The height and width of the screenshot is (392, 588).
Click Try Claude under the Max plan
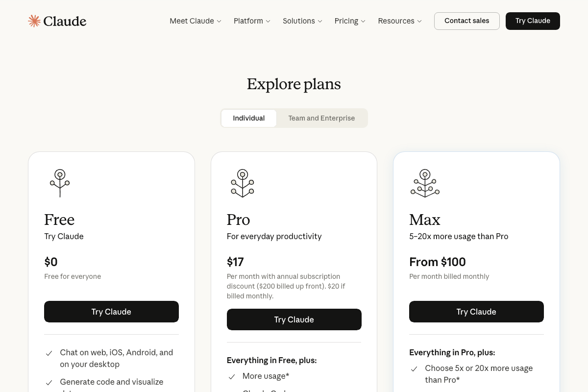pos(476,312)
